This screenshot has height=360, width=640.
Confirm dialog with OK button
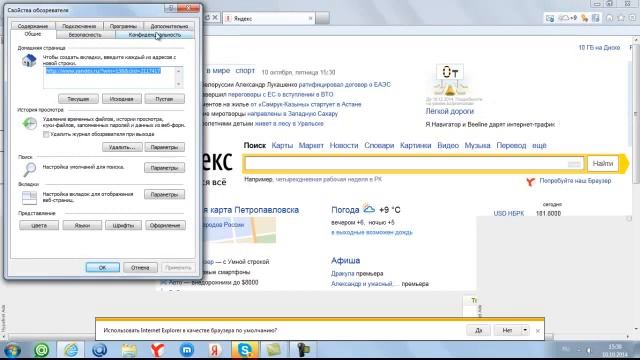(x=102, y=267)
